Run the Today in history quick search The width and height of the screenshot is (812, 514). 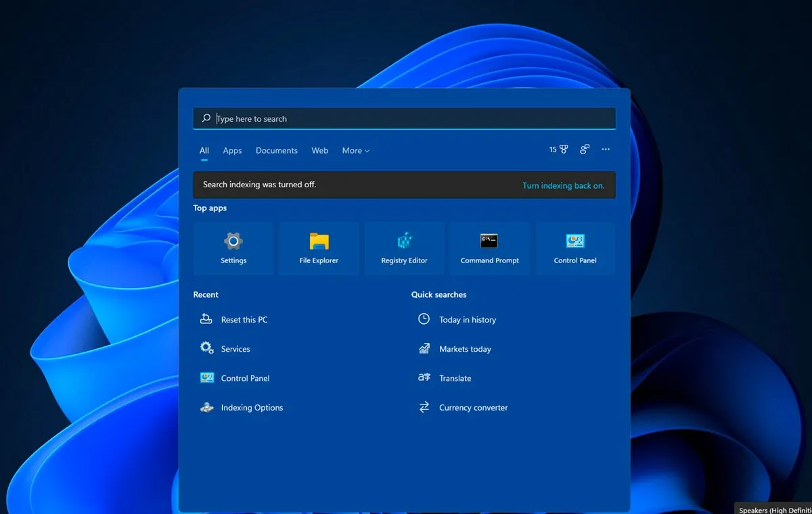pos(467,320)
